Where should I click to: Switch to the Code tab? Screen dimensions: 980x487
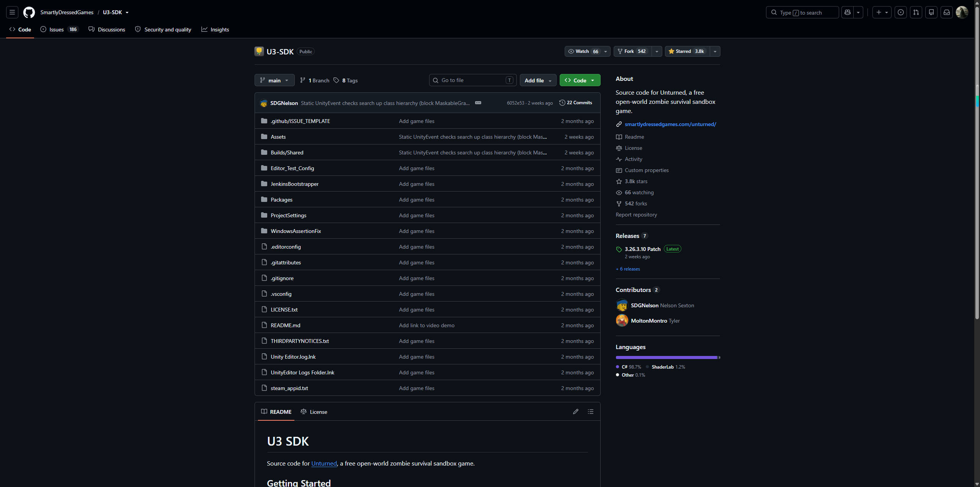click(20, 30)
